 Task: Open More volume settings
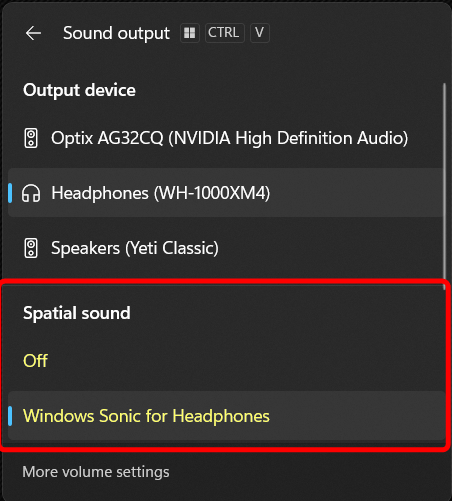point(96,472)
